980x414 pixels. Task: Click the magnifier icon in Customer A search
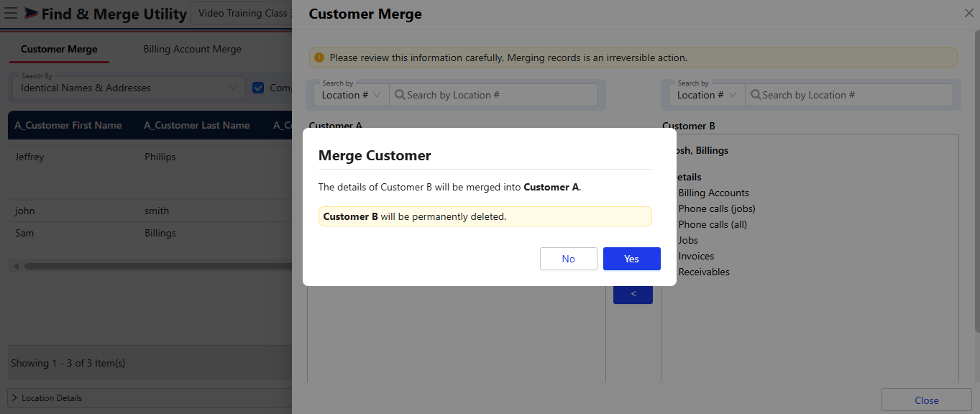tap(400, 95)
